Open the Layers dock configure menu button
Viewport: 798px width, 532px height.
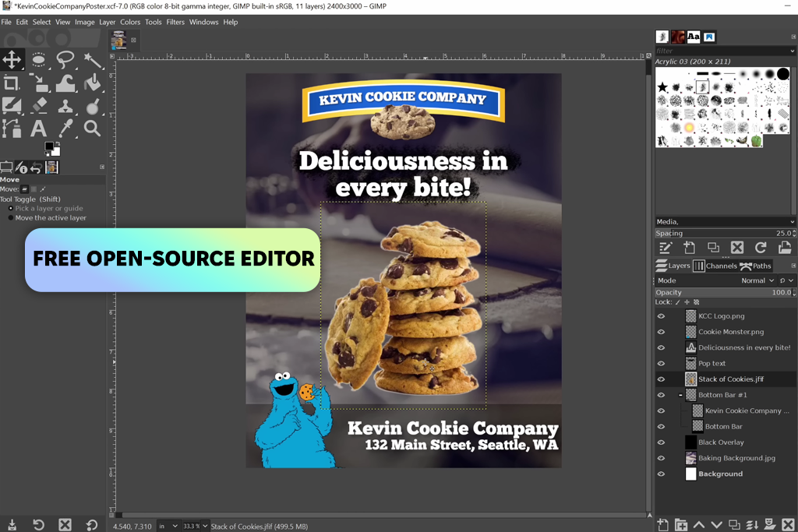[x=793, y=266]
